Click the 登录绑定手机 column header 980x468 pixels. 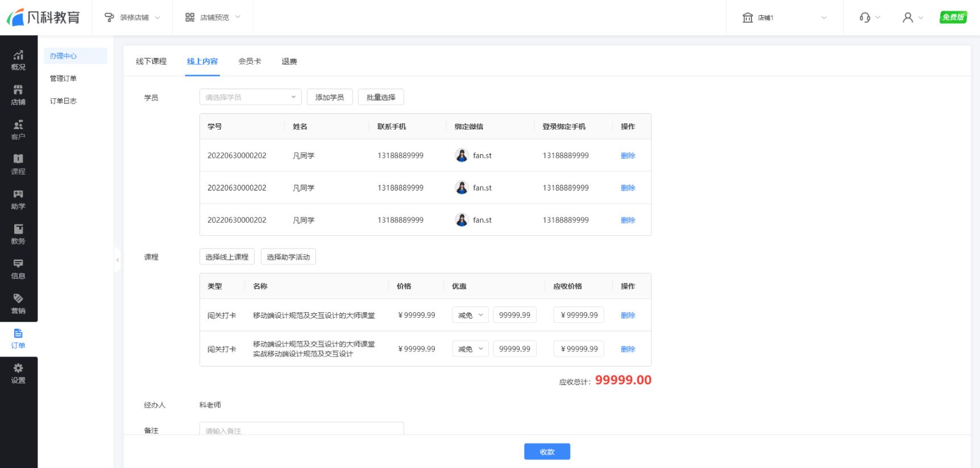coord(564,126)
